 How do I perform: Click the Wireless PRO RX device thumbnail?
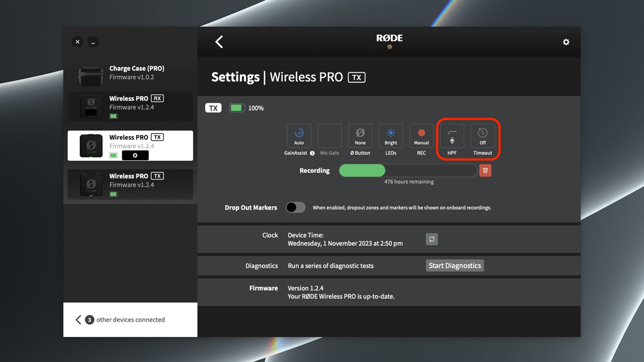point(91,107)
